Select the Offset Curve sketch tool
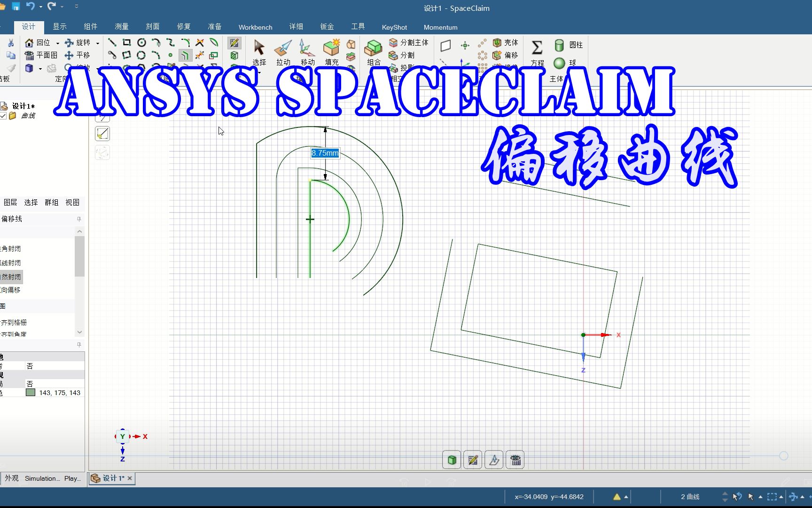The width and height of the screenshot is (812, 508). tap(185, 56)
